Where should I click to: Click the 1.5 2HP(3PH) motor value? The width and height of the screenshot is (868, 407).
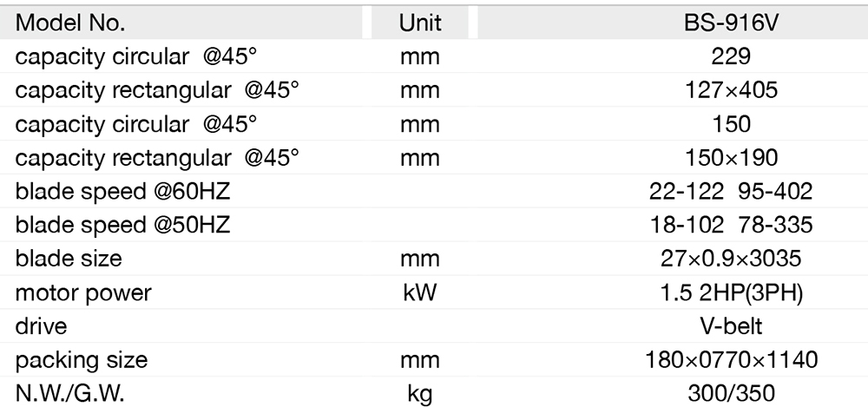coord(730,292)
